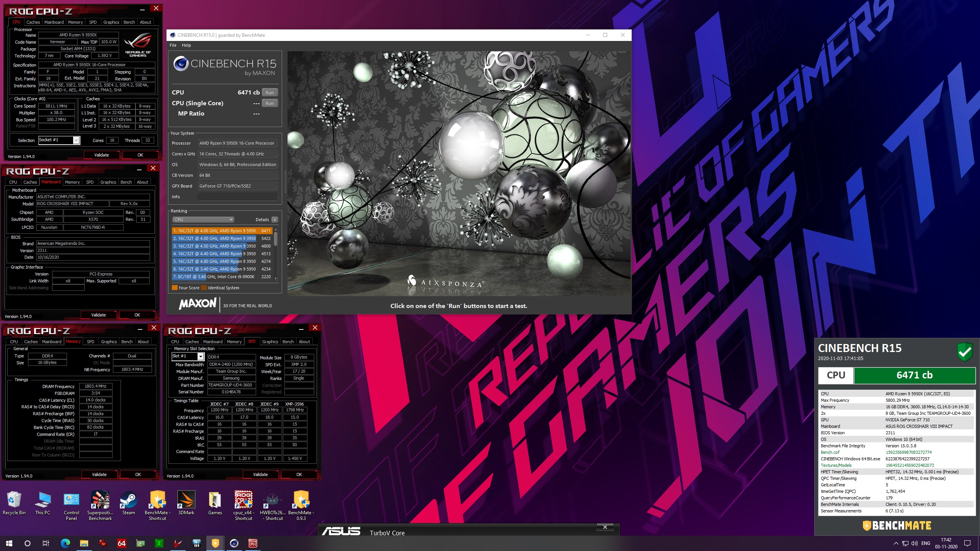Viewport: 980px width, 551px height.
Task: Click the BenchMate verified green shield checkmark
Action: 965,352
